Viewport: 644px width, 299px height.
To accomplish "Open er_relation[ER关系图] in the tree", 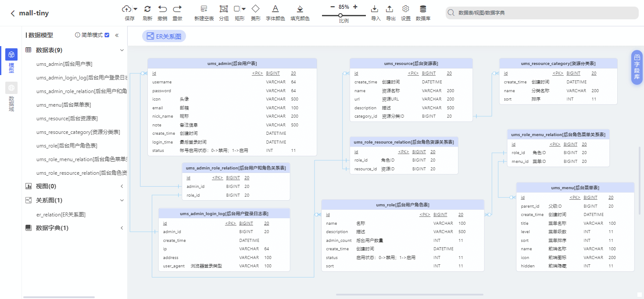I will pyautogui.click(x=61, y=215).
